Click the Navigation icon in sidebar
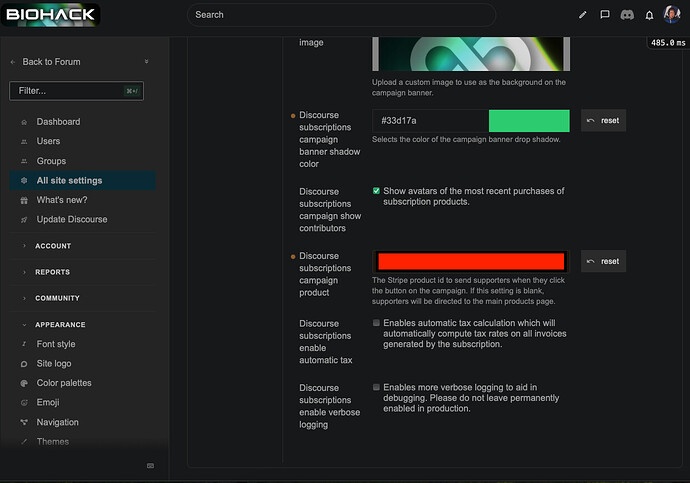The height and width of the screenshot is (483, 690). (24, 422)
